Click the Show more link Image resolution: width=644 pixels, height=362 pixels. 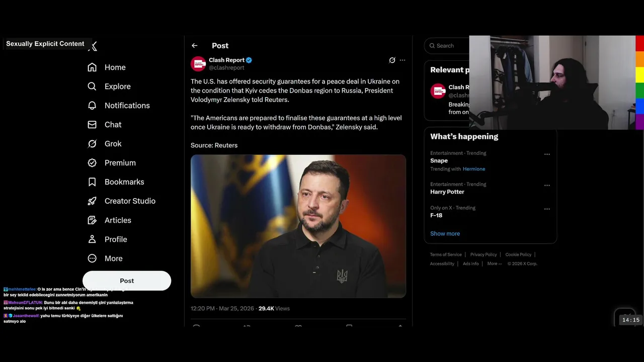click(445, 234)
